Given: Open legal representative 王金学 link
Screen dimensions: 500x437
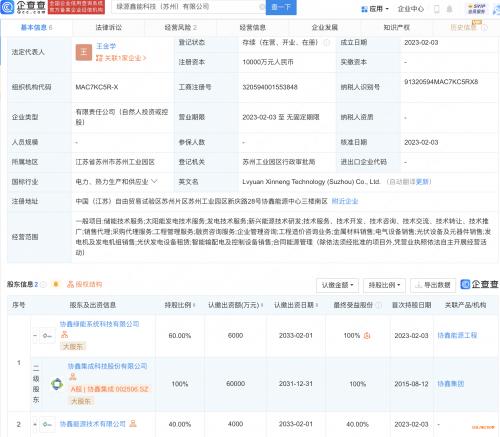Looking at the screenshot, I should (106, 46).
